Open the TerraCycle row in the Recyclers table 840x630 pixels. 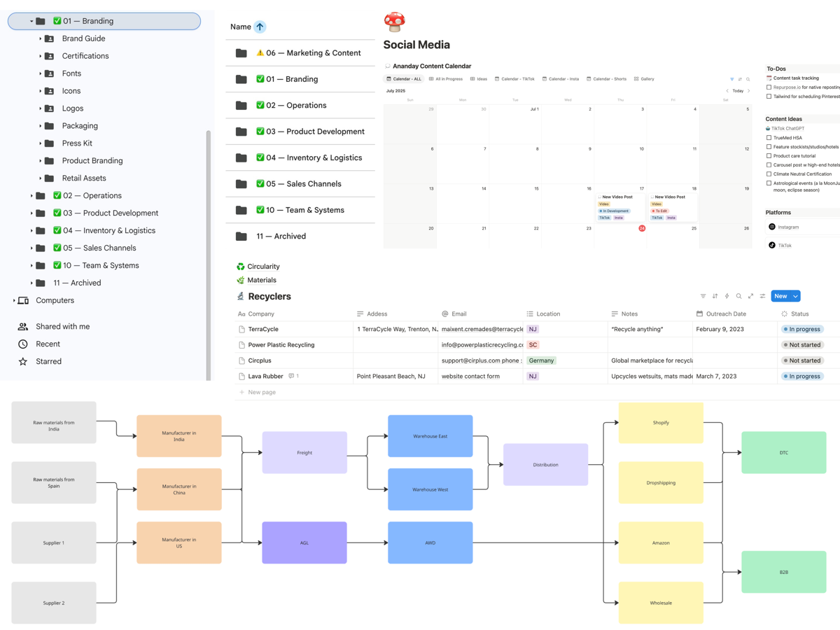pos(263,329)
